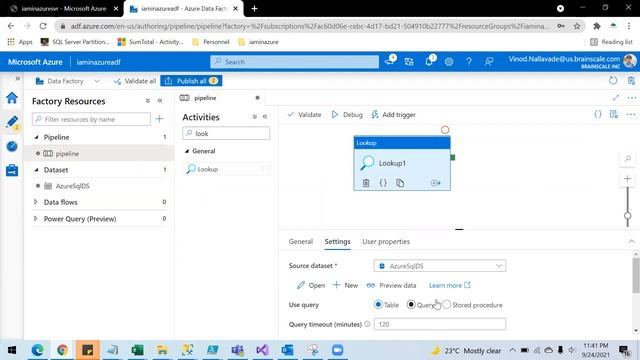View Lookup1 activity JSON code braces icon
Image resolution: width=640 pixels, height=360 pixels.
pos(383,183)
